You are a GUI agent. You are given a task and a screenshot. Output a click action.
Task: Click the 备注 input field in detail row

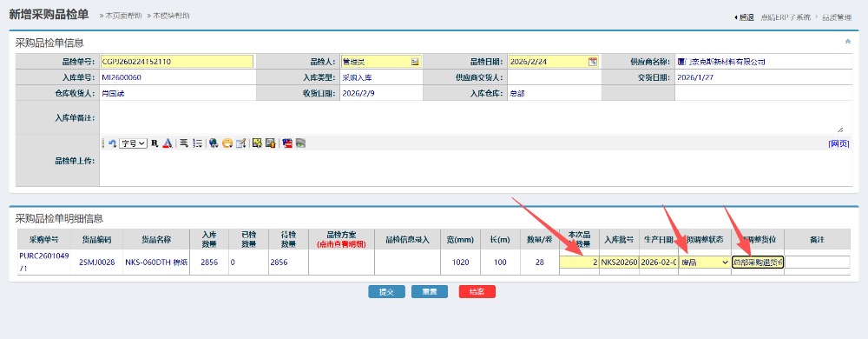817,262
